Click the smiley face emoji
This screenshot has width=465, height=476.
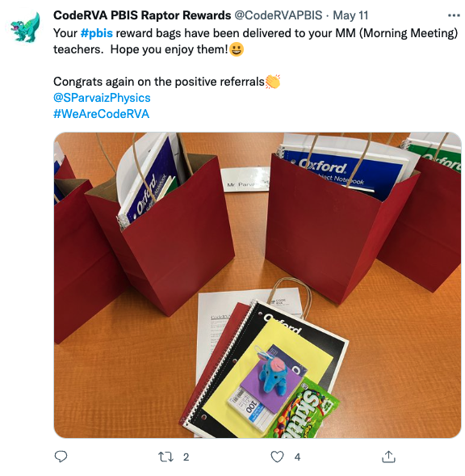pos(237,49)
